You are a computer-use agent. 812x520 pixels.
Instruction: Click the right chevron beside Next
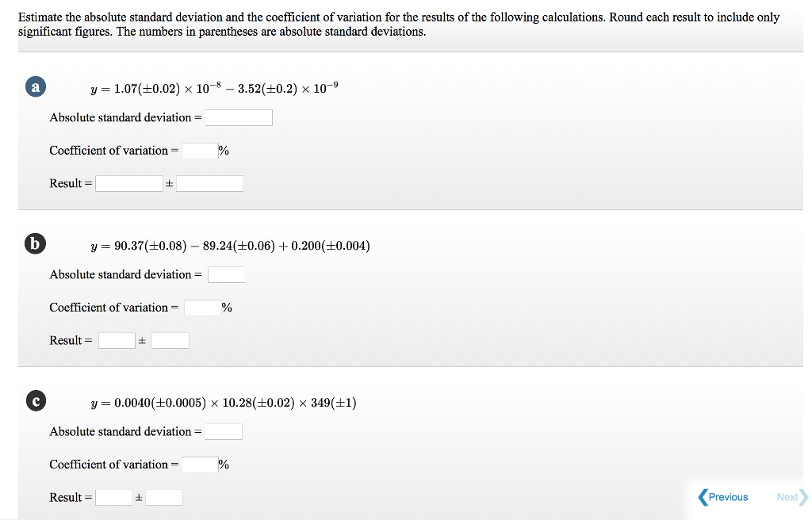[x=802, y=497]
